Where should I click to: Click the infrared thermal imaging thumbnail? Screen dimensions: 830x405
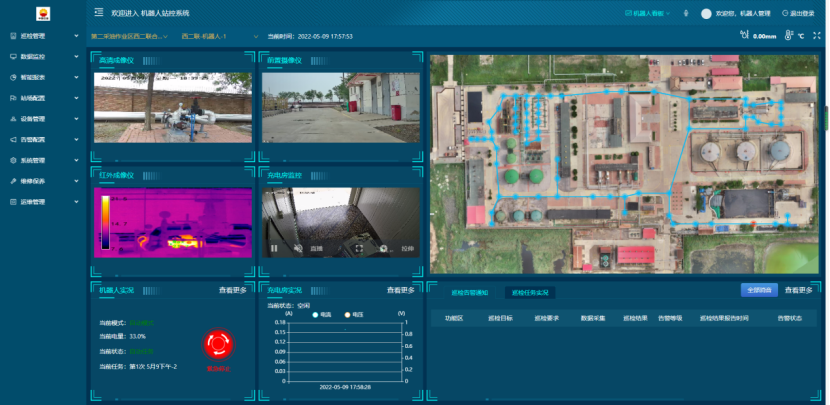coord(171,220)
